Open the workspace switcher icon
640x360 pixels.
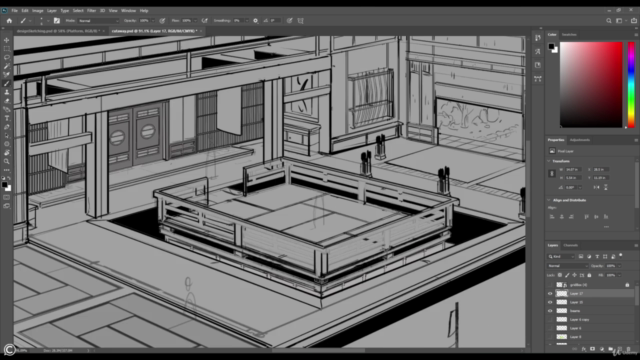pos(619,20)
